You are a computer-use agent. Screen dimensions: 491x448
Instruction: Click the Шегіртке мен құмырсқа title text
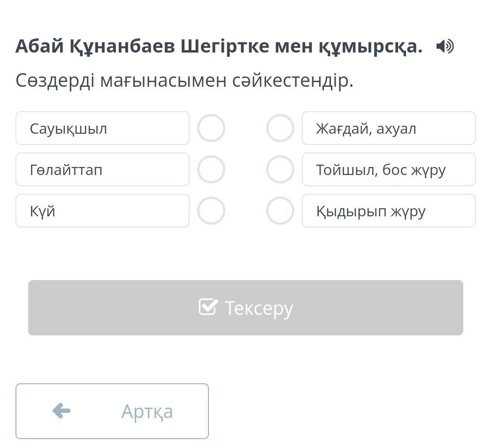click(x=301, y=46)
